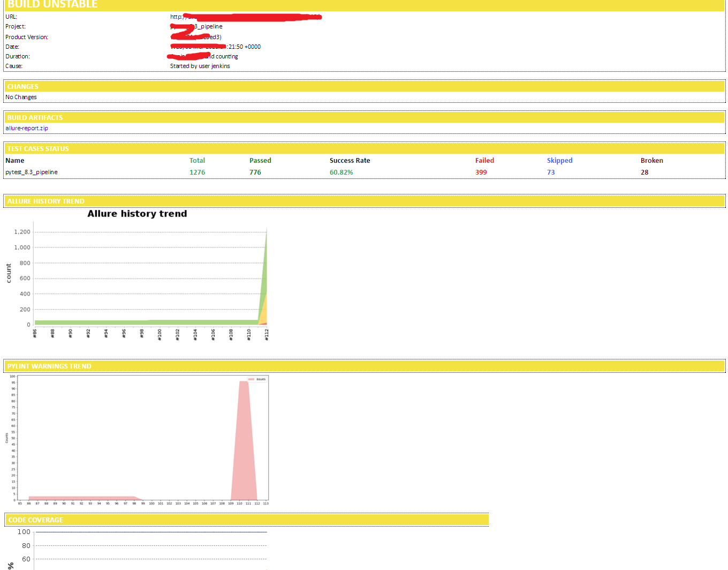The height and width of the screenshot is (570, 728).
Task: Click the Failed column header
Action: click(484, 161)
